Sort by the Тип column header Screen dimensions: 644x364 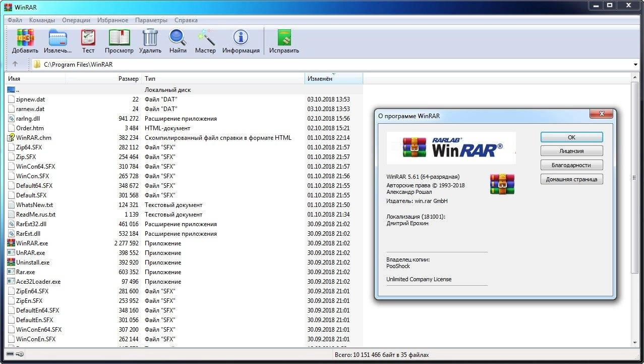point(223,79)
